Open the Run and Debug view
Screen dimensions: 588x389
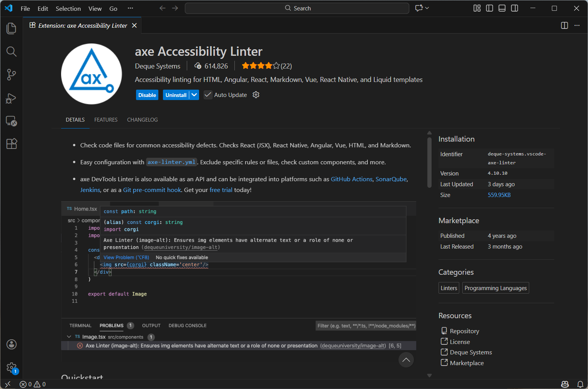tap(11, 98)
